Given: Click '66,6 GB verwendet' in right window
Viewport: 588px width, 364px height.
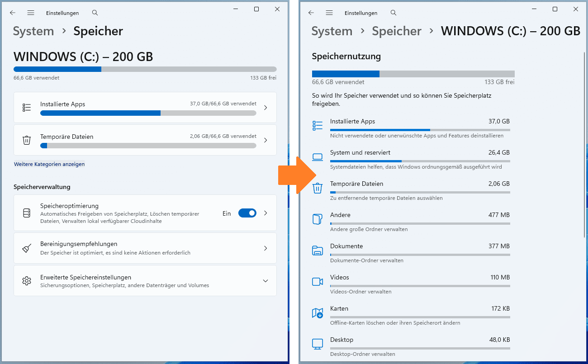Looking at the screenshot, I should 338,82.
